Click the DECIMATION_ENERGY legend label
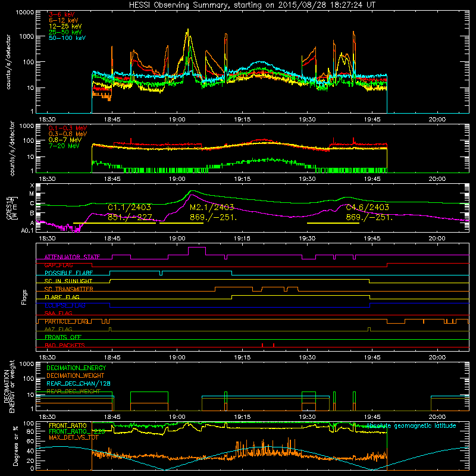This screenshot has width=476, height=476. pos(76,368)
